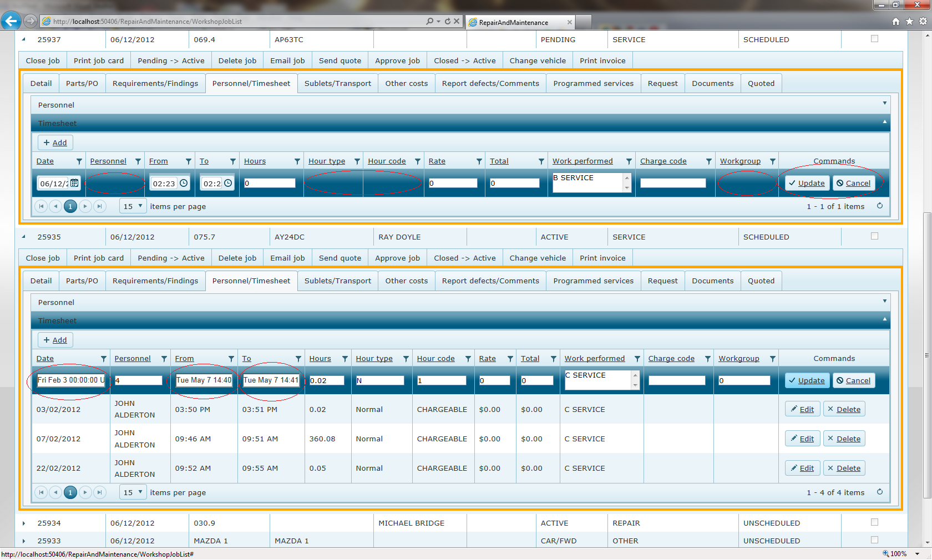Click the address bar refresh icon
Image resolution: width=932 pixels, height=560 pixels.
pyautogui.click(x=447, y=21)
